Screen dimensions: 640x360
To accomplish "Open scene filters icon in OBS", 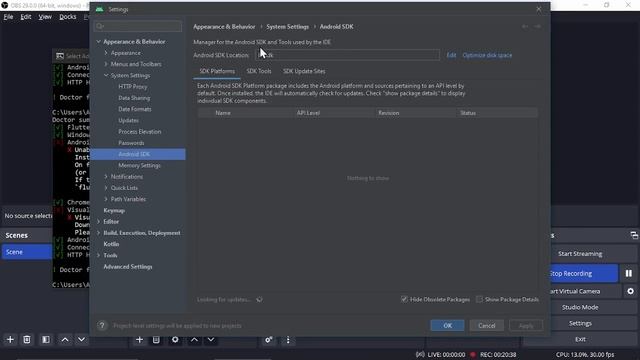I will [x=46, y=340].
